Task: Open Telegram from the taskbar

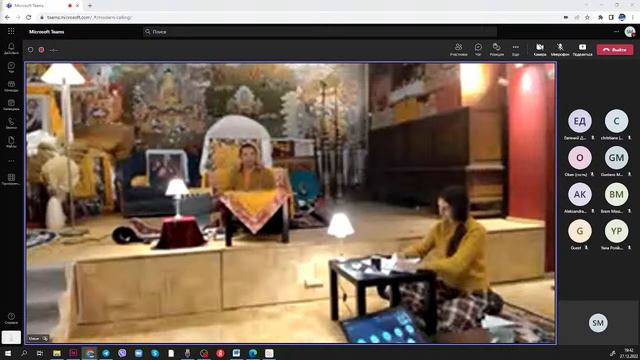Action: click(x=106, y=353)
